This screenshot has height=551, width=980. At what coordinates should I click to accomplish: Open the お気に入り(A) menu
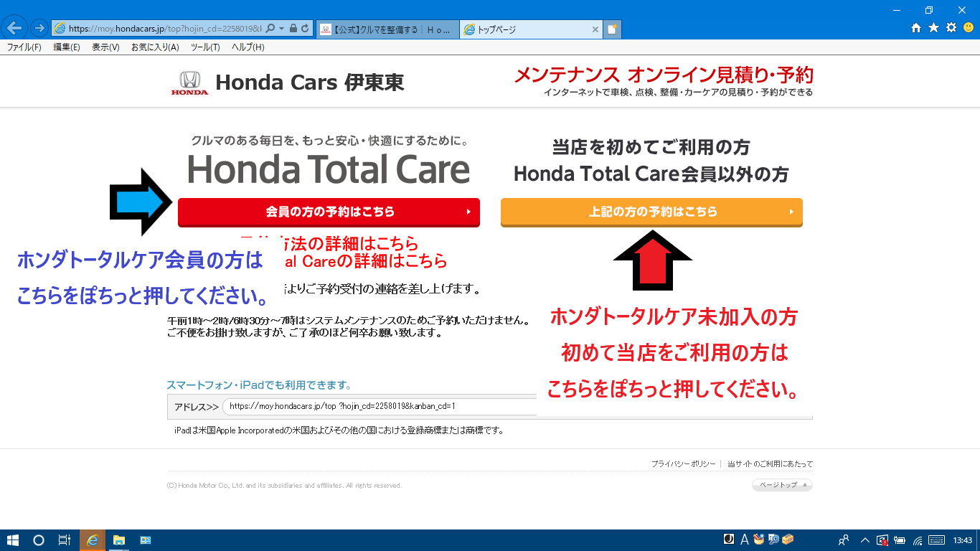(x=155, y=47)
